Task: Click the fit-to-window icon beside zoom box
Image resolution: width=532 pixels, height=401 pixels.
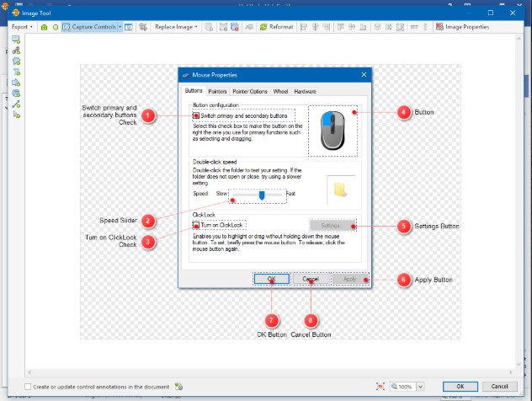Action: tap(381, 386)
